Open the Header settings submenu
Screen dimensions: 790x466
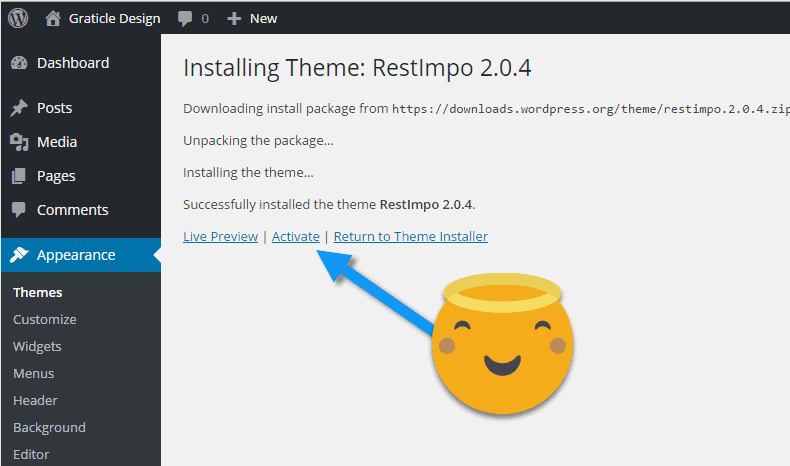pyautogui.click(x=35, y=401)
